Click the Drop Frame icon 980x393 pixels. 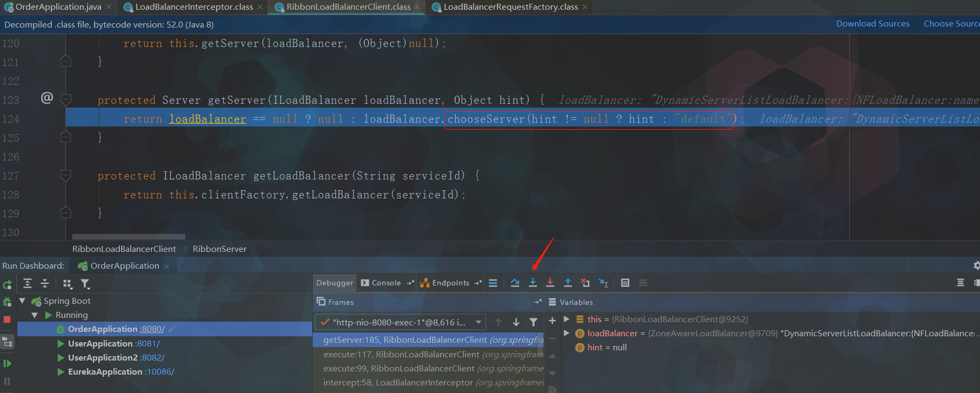pos(585,283)
